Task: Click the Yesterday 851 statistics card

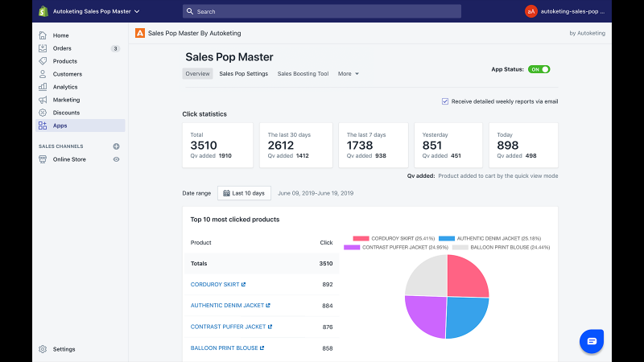Action: tap(448, 146)
